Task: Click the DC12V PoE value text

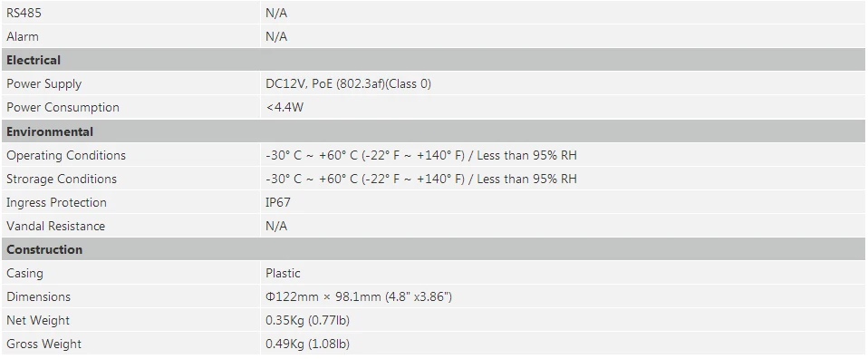Action: point(348,83)
